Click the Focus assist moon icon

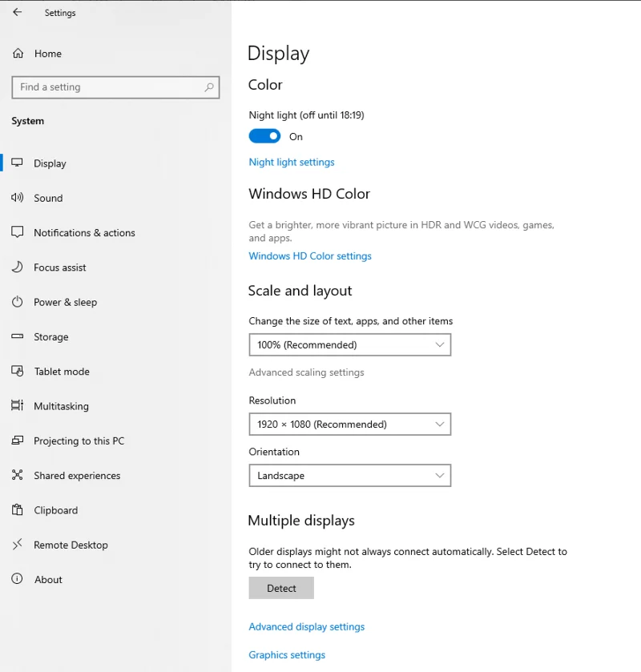pos(17,267)
